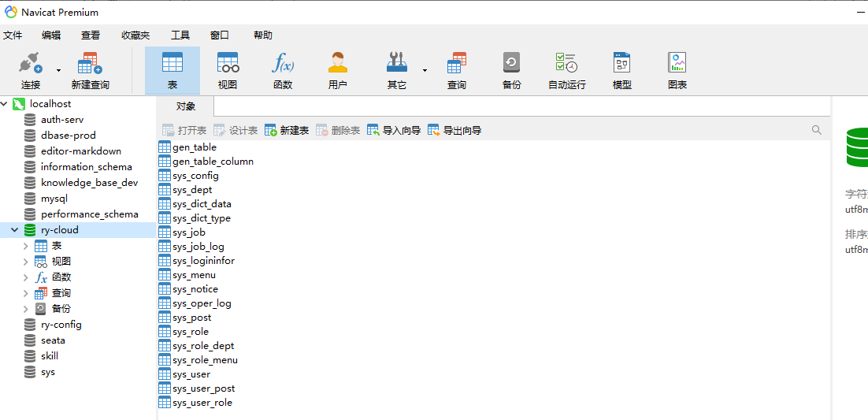The image size is (868, 420).
Task: Open the Model (模型) toolbar icon
Action: pyautogui.click(x=621, y=62)
